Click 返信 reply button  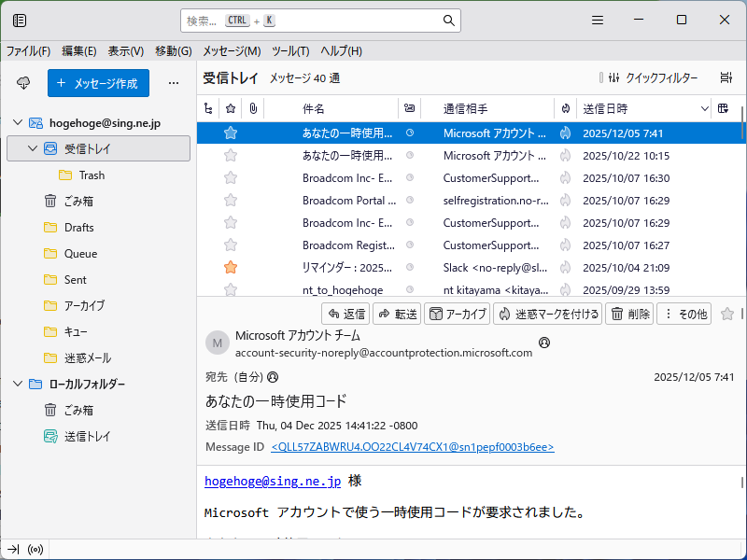tap(345, 314)
